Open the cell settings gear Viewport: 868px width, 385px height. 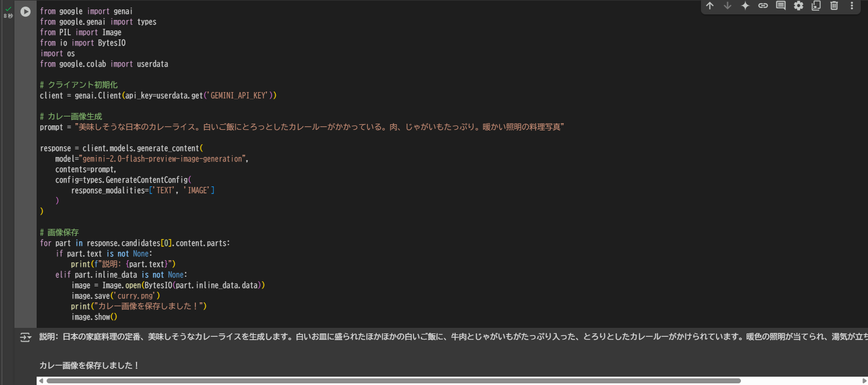799,6
